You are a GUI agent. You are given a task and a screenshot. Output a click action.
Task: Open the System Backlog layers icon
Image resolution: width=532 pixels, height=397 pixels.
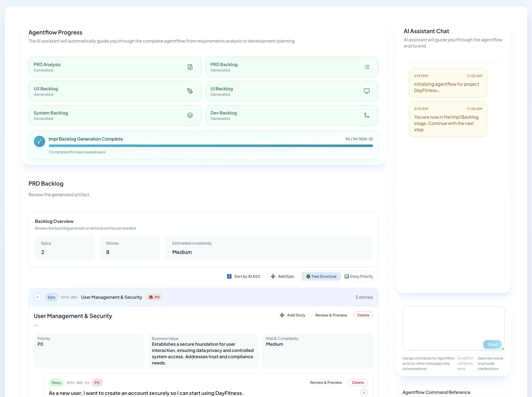point(190,115)
